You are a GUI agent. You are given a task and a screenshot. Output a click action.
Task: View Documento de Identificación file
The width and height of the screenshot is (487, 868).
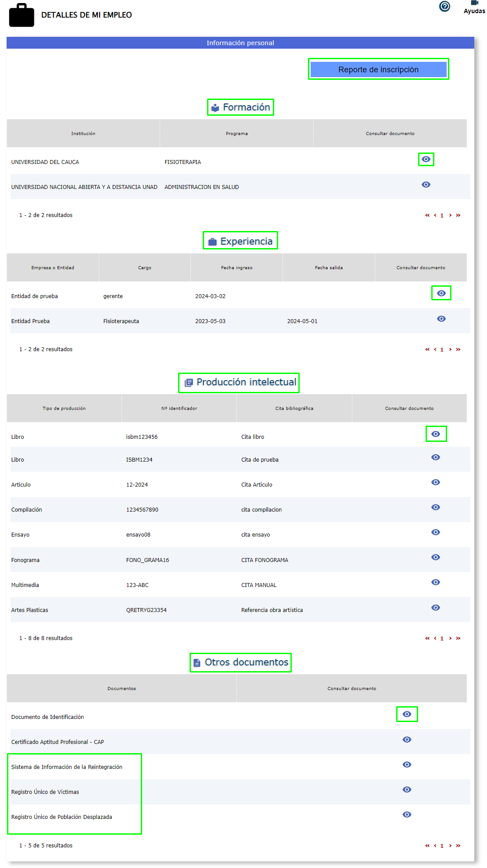(407, 714)
